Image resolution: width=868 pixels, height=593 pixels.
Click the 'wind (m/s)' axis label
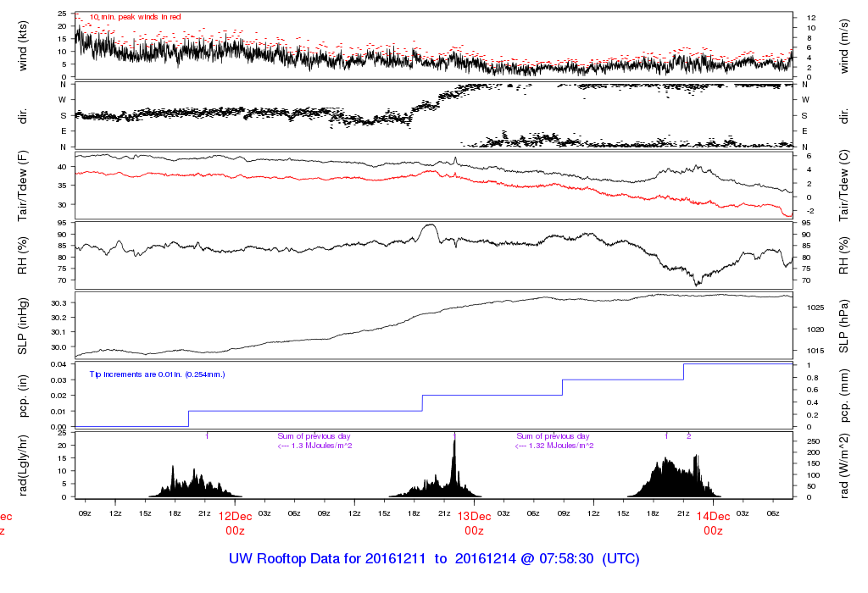click(x=843, y=46)
